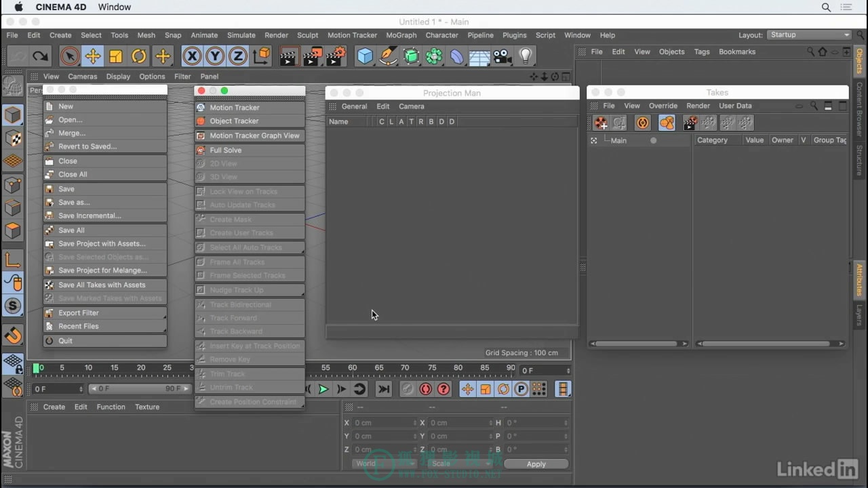Expand Export Filter submenu
Viewport: 868px width, 488px height.
(105, 313)
